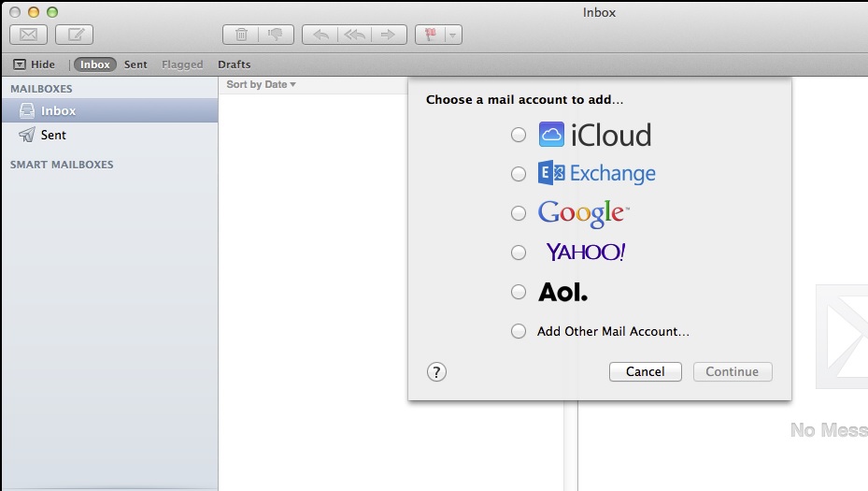This screenshot has width=868, height=491.
Task: Open Drafts in the favorites bar
Action: pyautogui.click(x=235, y=65)
